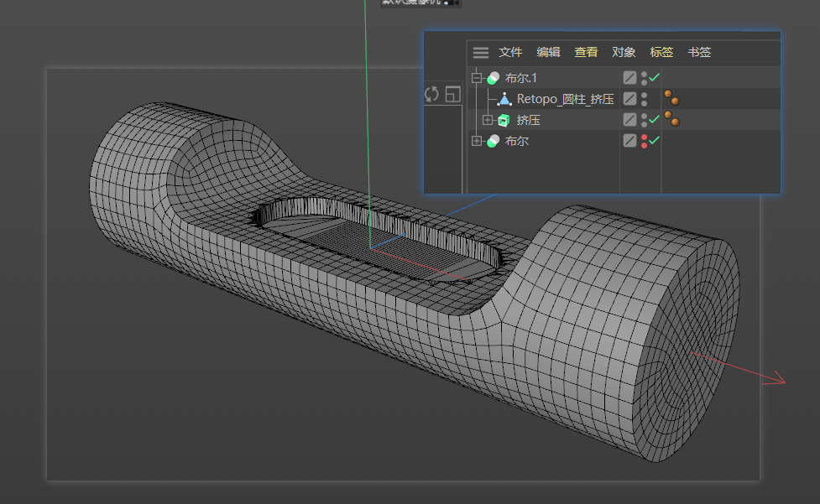Click the phong tag on Retopo row

click(x=671, y=98)
